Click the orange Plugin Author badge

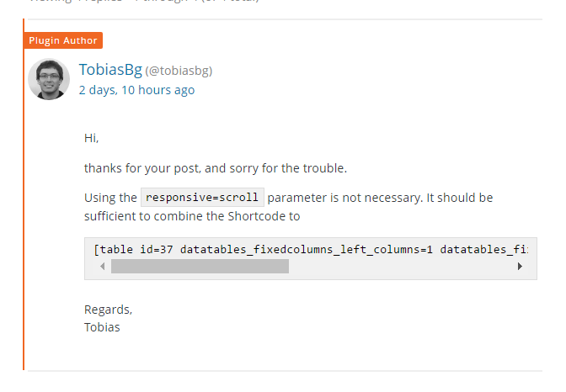tap(64, 40)
